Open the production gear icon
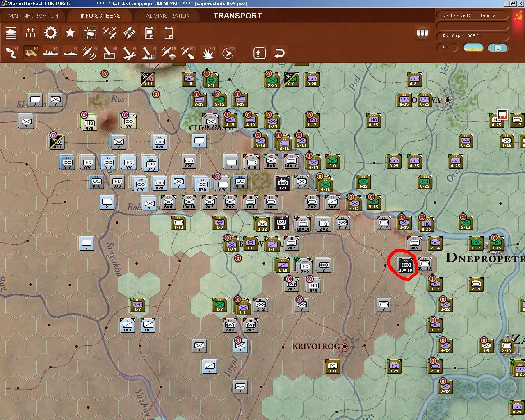 (x=50, y=33)
